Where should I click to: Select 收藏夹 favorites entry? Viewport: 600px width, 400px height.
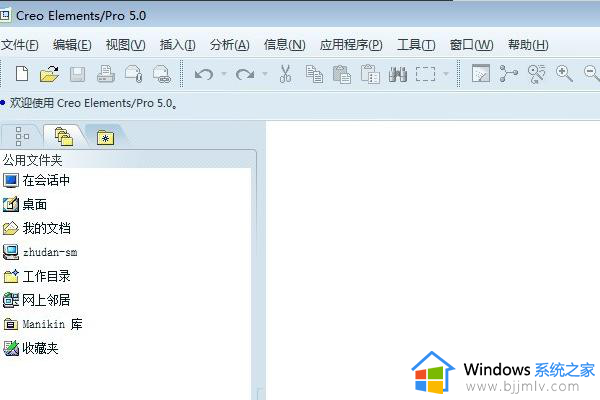click(x=31, y=348)
